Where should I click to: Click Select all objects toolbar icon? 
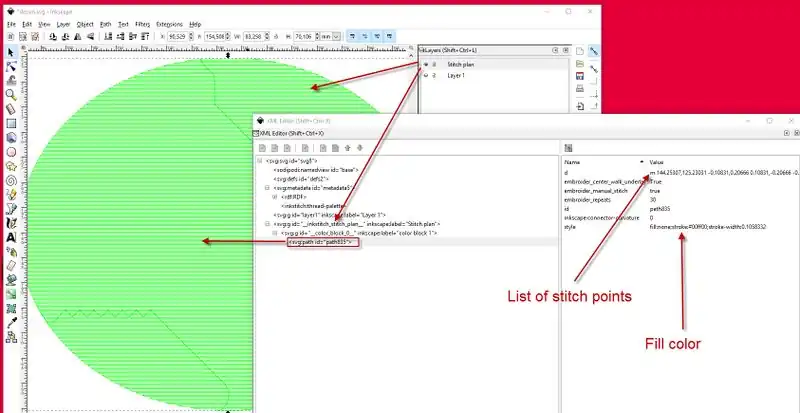tap(11, 36)
